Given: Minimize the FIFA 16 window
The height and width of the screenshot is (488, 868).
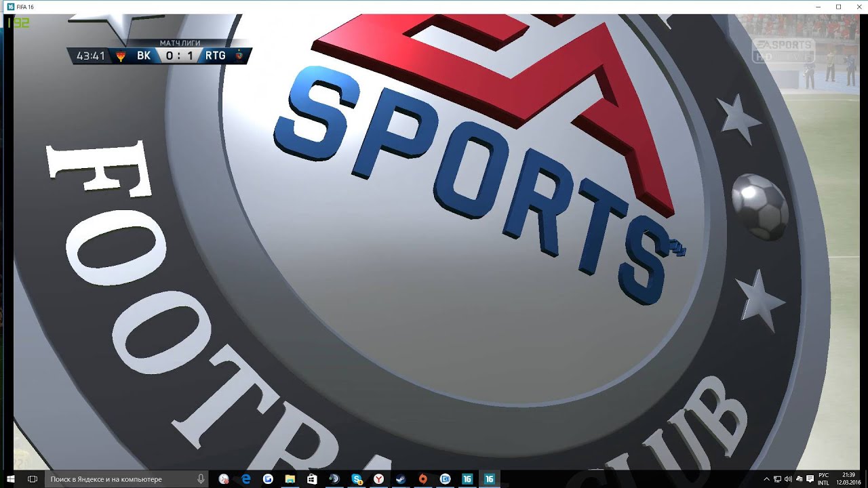Looking at the screenshot, I should coord(818,7).
